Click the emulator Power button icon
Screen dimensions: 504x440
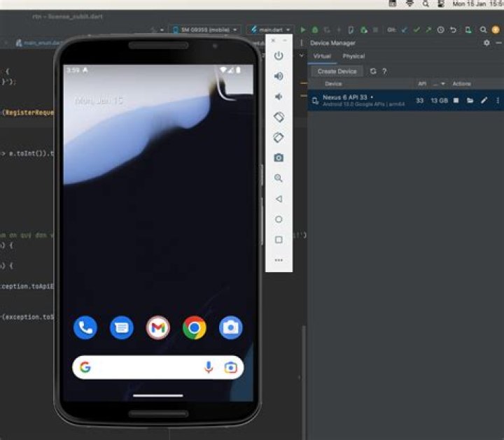[279, 55]
